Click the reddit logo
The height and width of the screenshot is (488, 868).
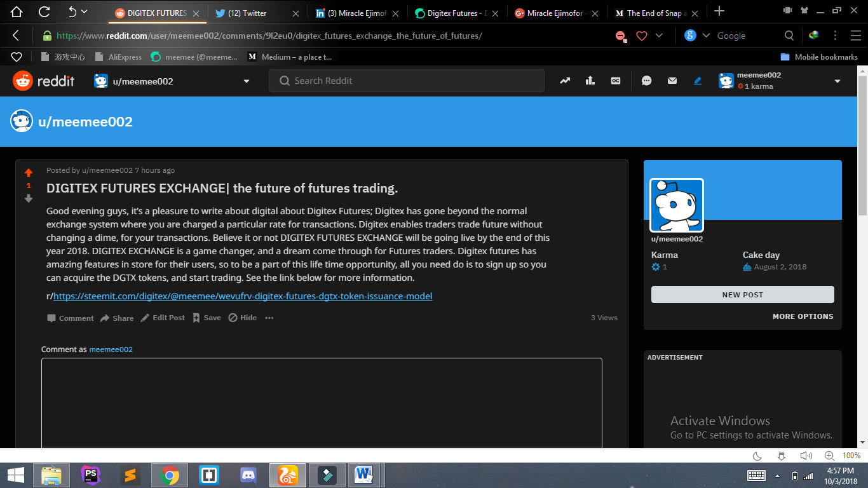point(44,81)
